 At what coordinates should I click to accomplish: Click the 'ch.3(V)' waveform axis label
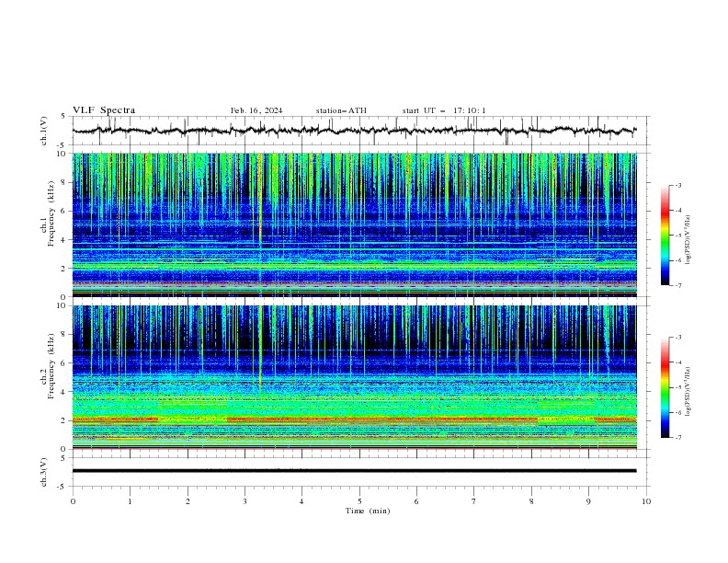(44, 472)
